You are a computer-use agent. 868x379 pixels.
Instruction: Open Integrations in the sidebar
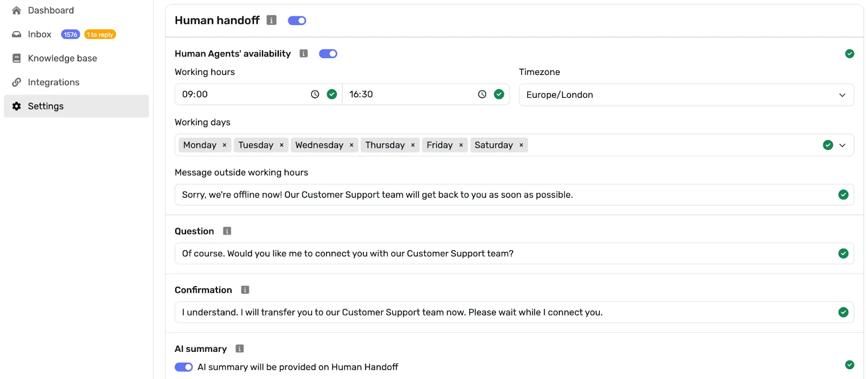54,82
